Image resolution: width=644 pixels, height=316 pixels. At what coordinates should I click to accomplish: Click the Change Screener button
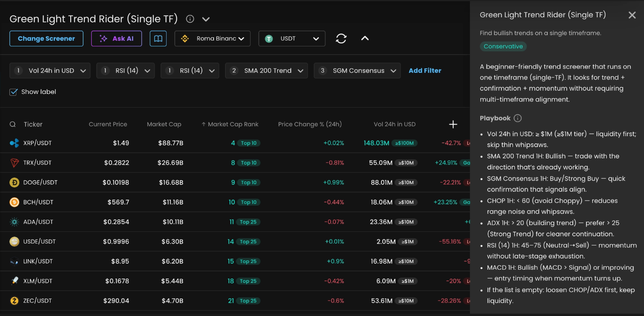tap(46, 38)
